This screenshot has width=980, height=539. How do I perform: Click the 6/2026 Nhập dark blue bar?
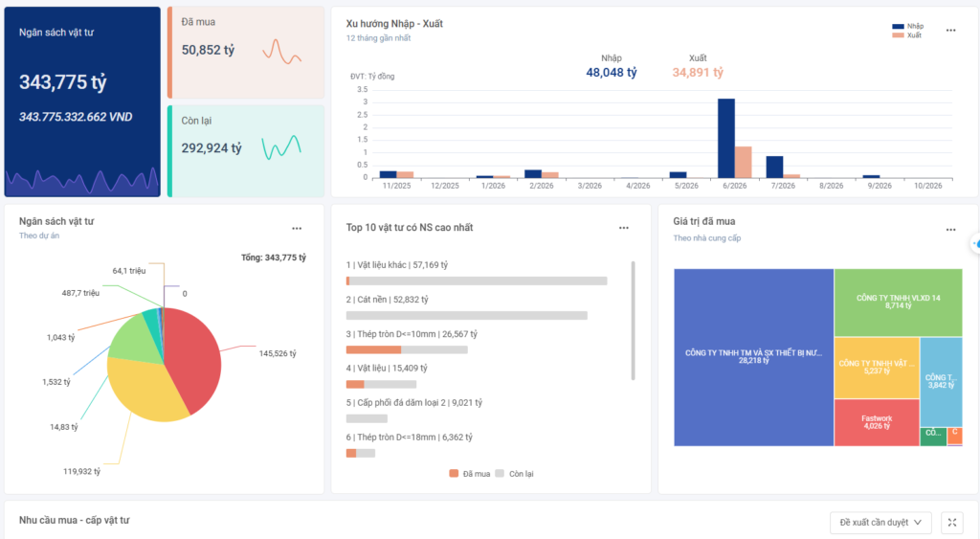click(725, 138)
